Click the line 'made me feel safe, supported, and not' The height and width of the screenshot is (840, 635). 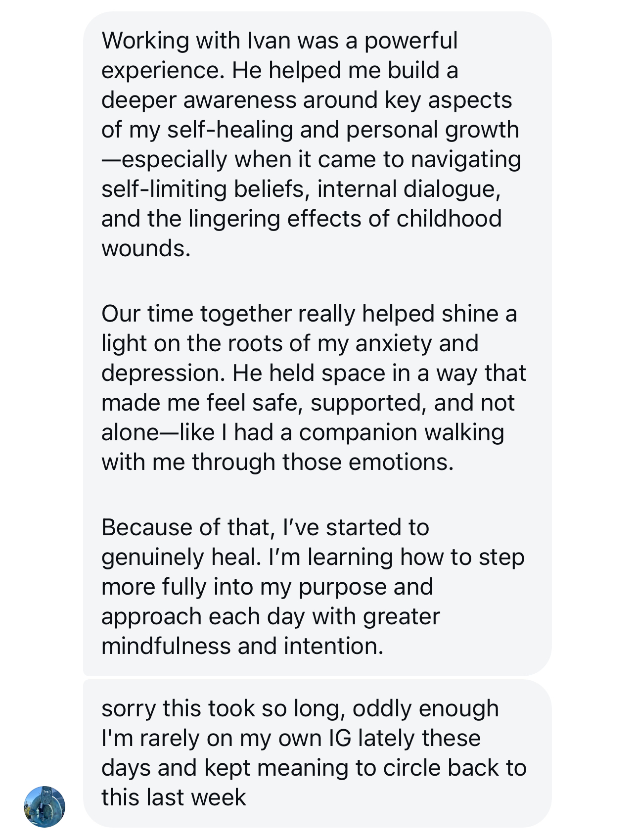coord(308,403)
